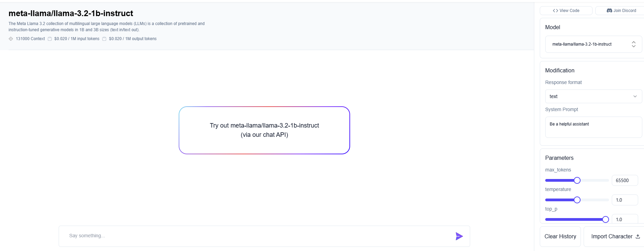Adjust the max_tokens slider
The image size is (644, 251).
577,180
